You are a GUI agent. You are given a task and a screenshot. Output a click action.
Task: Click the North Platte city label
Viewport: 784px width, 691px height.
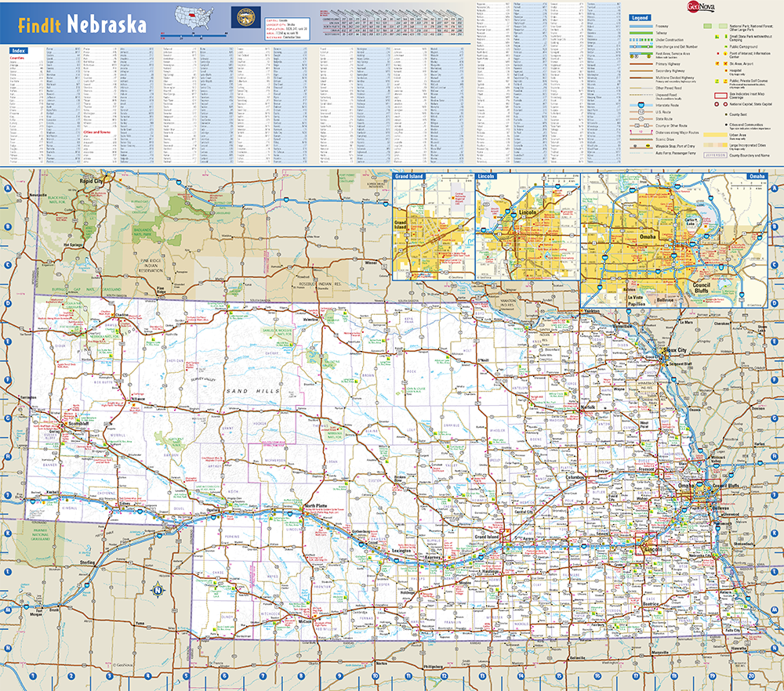[315, 506]
